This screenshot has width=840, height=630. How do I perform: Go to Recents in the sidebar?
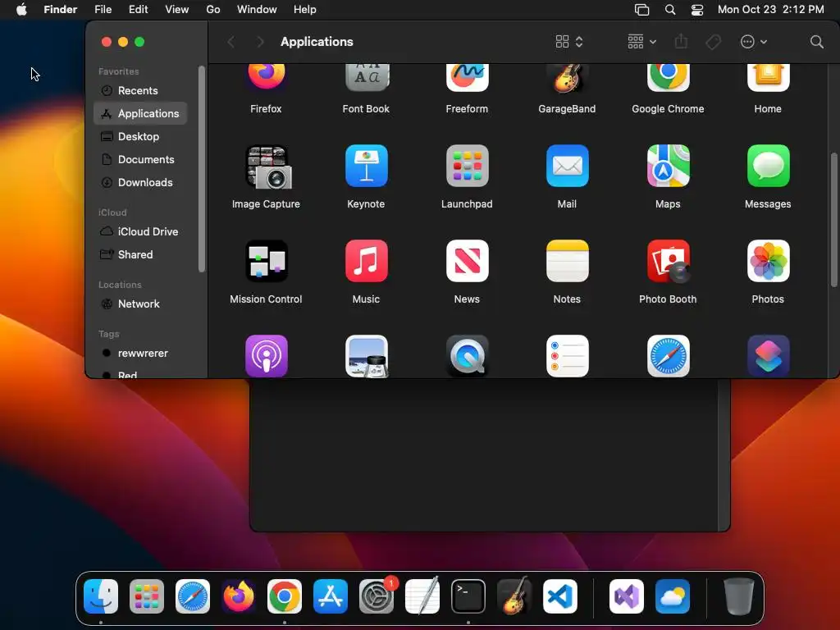(x=140, y=90)
